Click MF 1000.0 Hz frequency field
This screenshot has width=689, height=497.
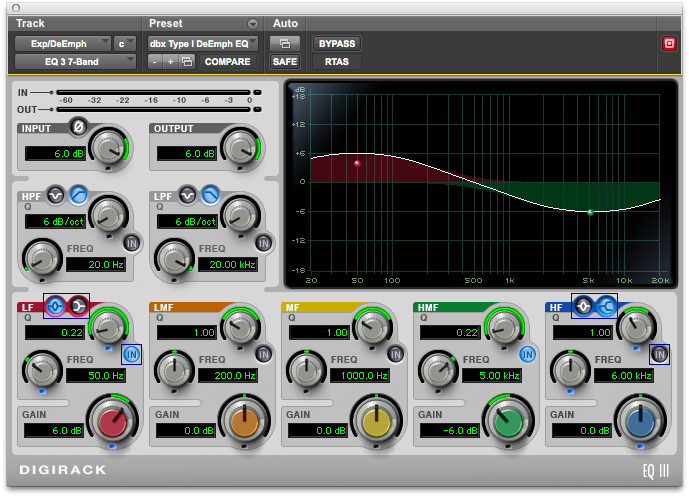tap(359, 376)
